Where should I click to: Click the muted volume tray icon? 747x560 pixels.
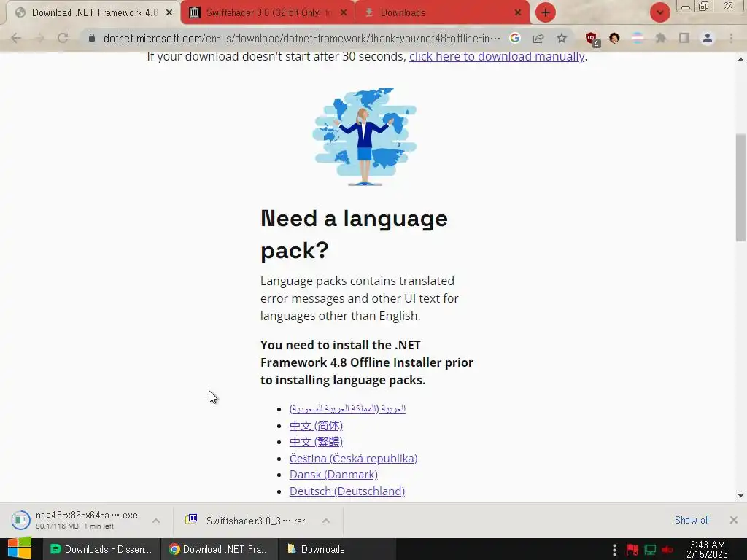coord(667,550)
